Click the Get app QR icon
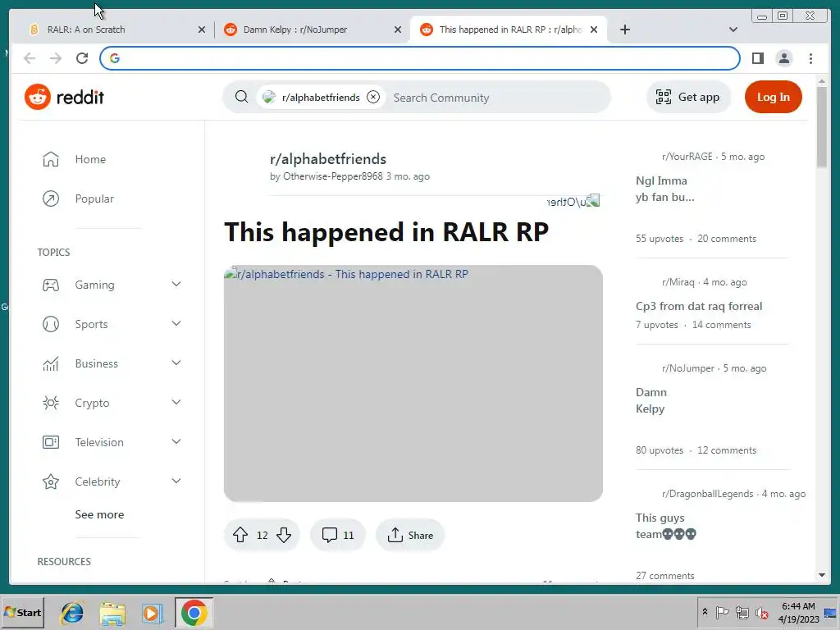Image resolution: width=840 pixels, height=630 pixels. coord(663,97)
